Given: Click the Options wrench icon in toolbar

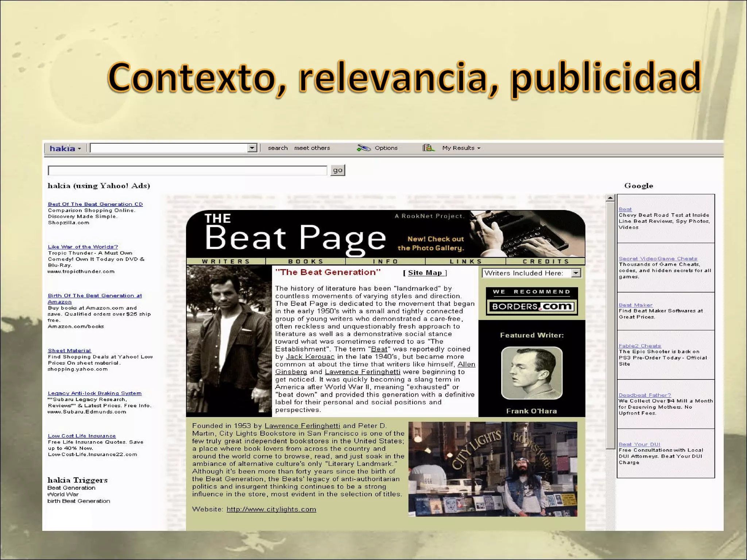Looking at the screenshot, I should pyautogui.click(x=364, y=148).
